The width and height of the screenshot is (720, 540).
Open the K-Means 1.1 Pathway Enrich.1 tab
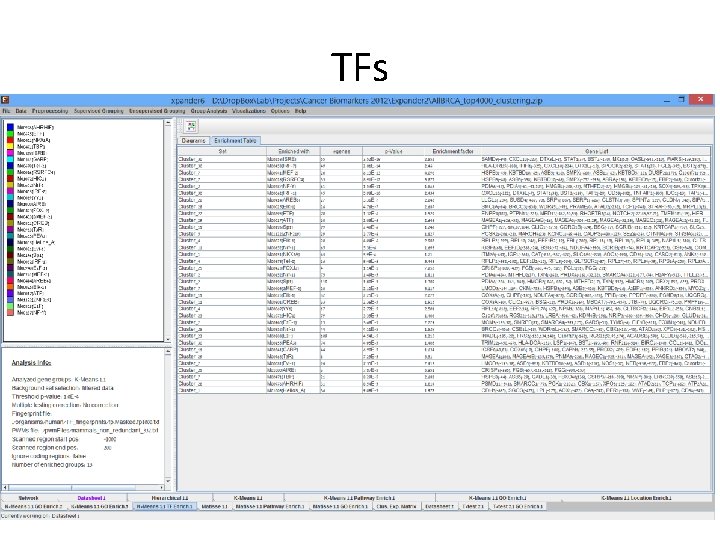click(x=360, y=498)
